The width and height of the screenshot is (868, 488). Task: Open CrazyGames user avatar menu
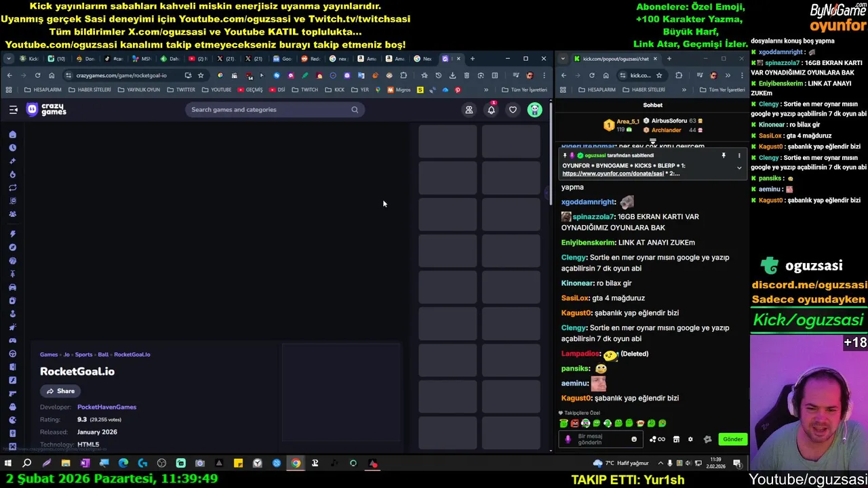click(535, 110)
